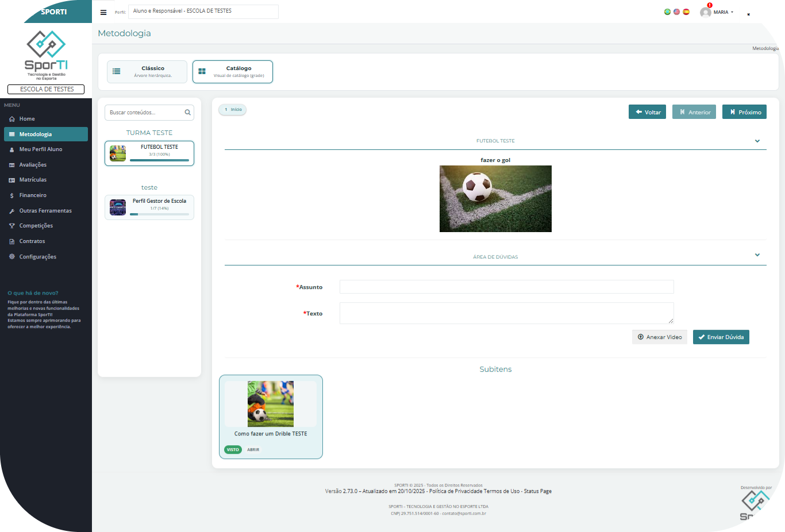Click the FUTEBOL TESTE progress bar
This screenshot has height=532, width=785.
click(159, 160)
